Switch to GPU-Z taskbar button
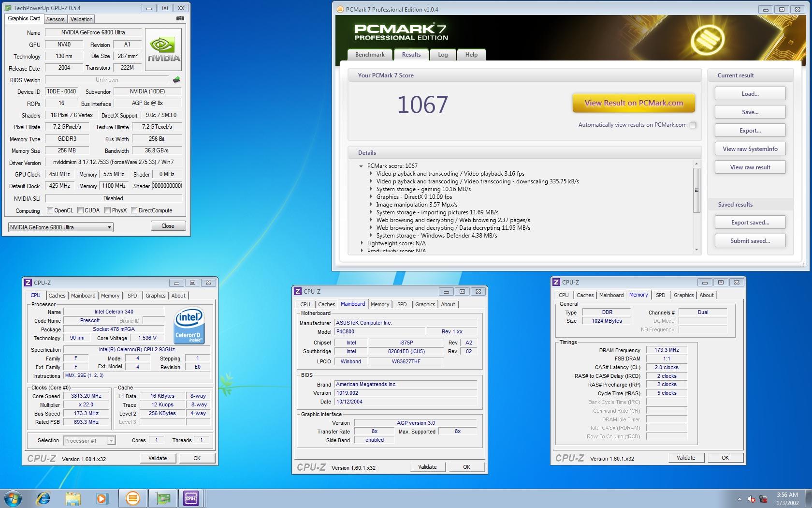This screenshot has height=508, width=812. click(x=163, y=498)
